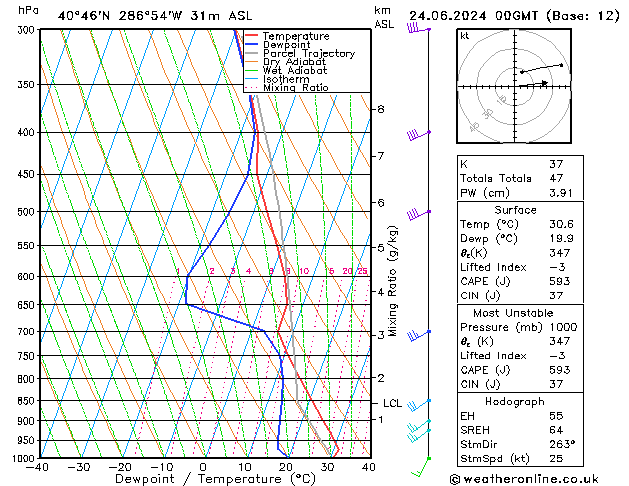Click the wind barb at 300 hPa

[419, 28]
